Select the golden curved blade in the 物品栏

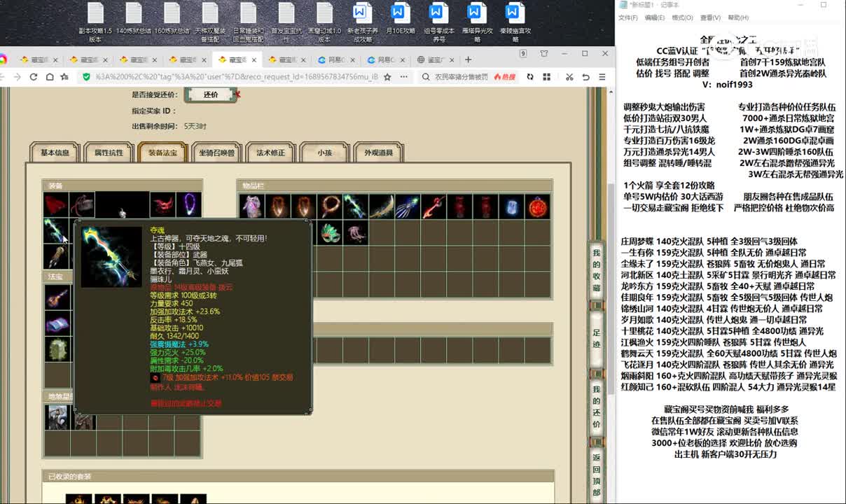click(382, 206)
